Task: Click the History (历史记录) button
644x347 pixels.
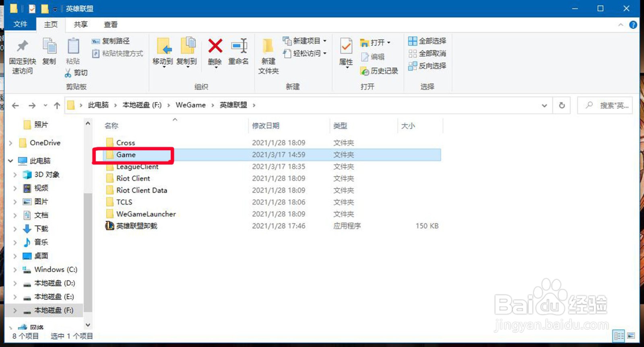Action: click(x=379, y=71)
